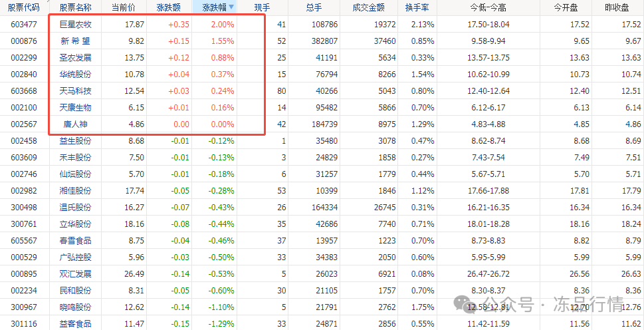Screen dimensions: 644x330
Task: Click total volume 382807
Action: point(324,41)
